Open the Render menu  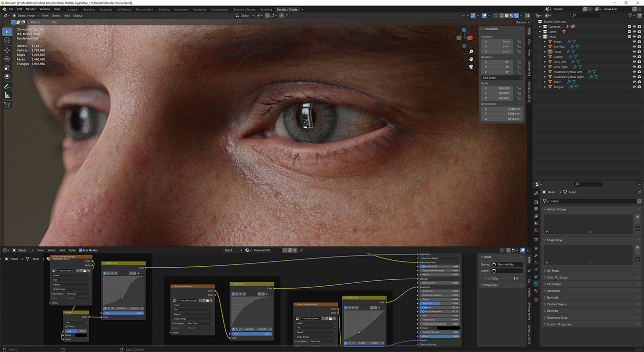31,9
